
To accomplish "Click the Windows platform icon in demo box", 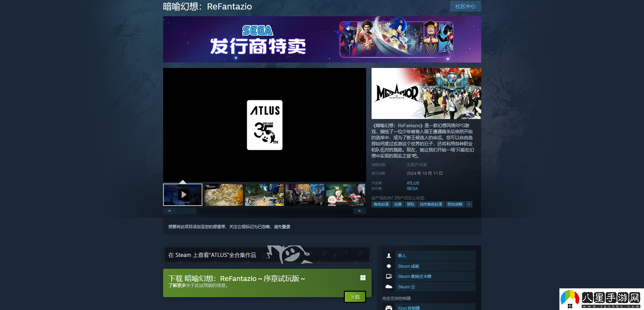I will [x=363, y=278].
